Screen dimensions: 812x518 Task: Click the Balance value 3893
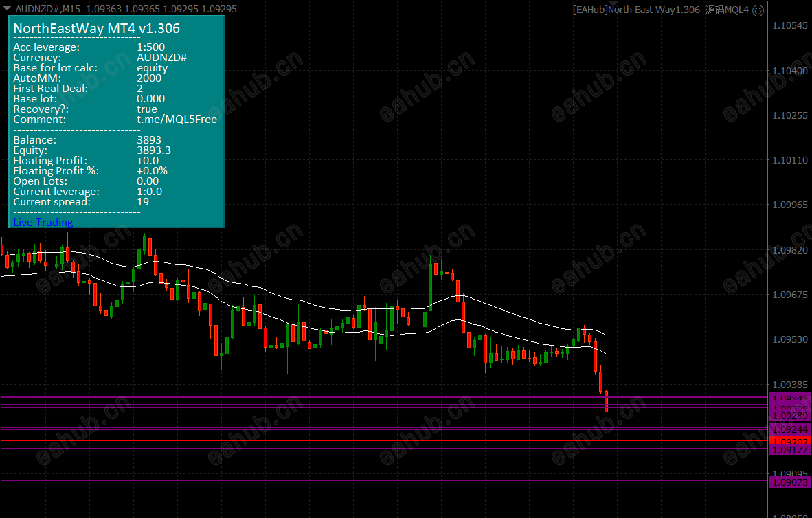point(149,140)
